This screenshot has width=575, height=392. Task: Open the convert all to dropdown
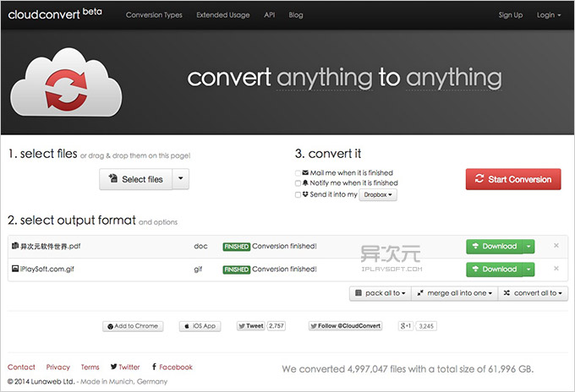coord(533,293)
